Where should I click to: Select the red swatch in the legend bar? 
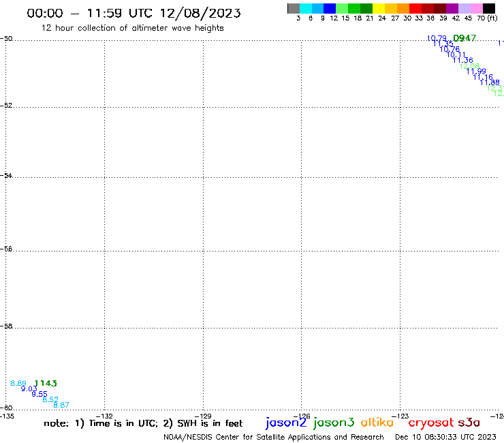coord(415,8)
